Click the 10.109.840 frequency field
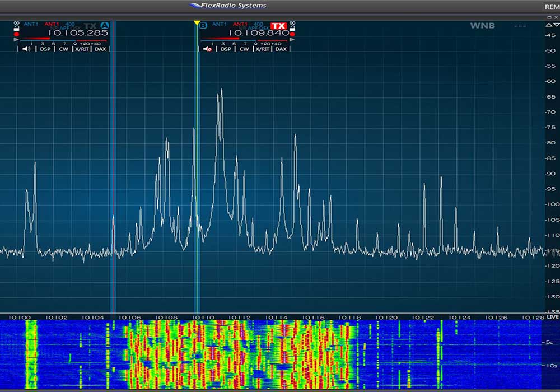Screen dimensions: 560x392 pos(259,33)
